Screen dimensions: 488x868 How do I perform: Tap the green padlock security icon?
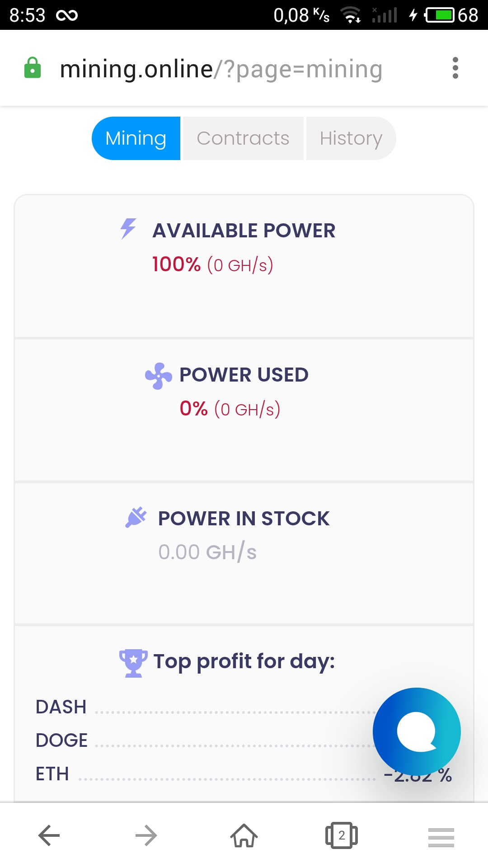click(x=33, y=68)
